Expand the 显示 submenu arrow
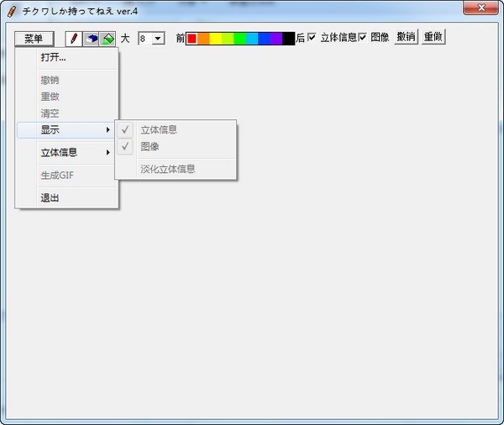Screen dimensions: 504x425 coord(108,130)
